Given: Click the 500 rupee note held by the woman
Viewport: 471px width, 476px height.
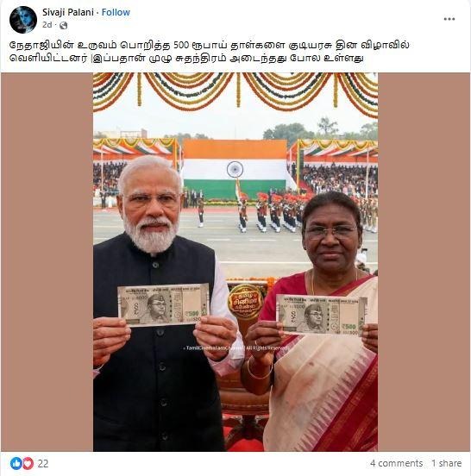Looking at the screenshot, I should (321, 316).
